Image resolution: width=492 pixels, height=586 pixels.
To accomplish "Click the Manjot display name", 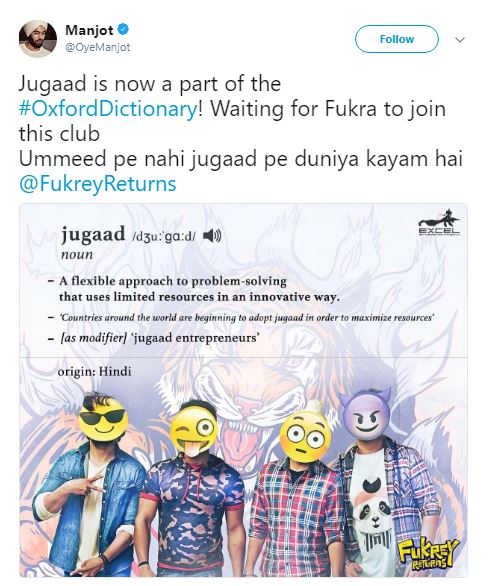I will [89, 30].
